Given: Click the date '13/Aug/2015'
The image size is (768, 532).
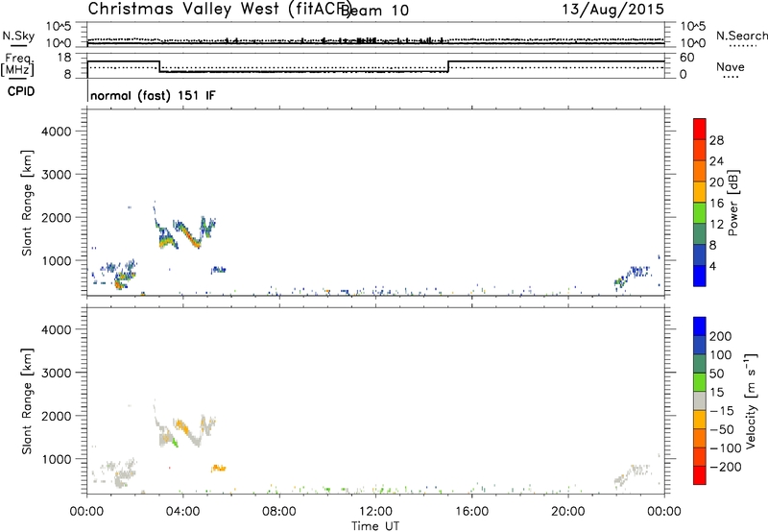Looking at the screenshot, I should 612,9.
